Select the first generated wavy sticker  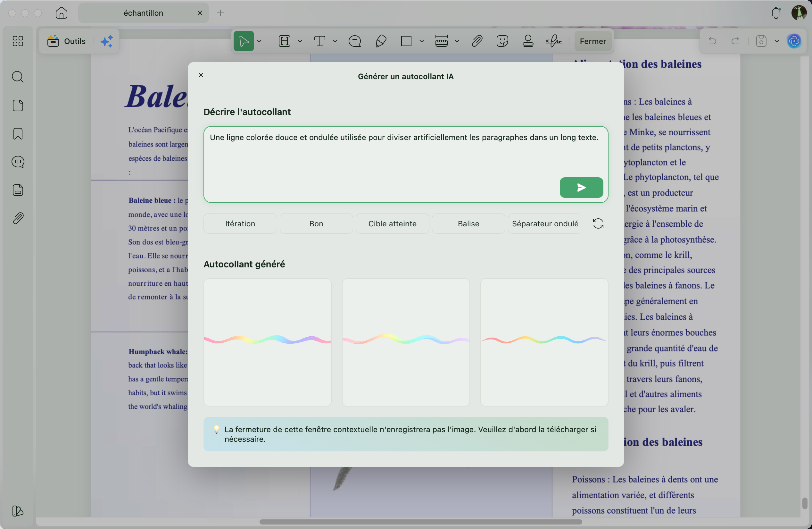click(267, 342)
